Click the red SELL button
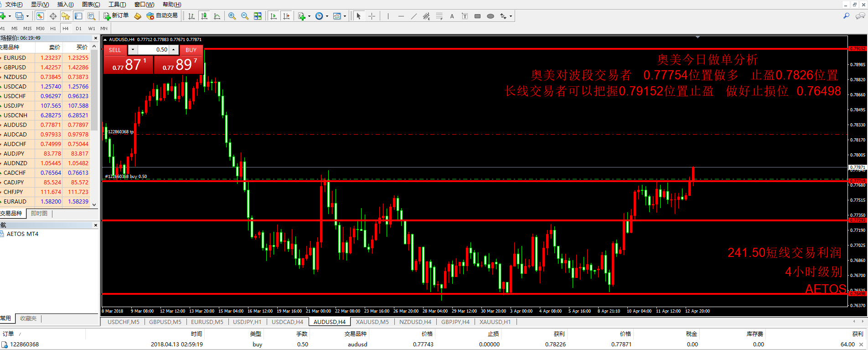The height and width of the screenshot is (350, 868). click(115, 50)
